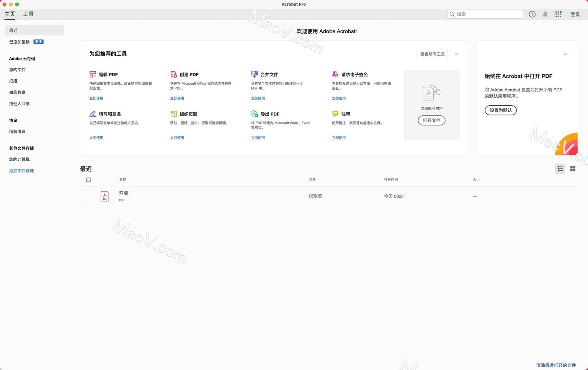Open 您的计算机 in the sidebar
The height and width of the screenshot is (370, 588).
pyautogui.click(x=19, y=159)
